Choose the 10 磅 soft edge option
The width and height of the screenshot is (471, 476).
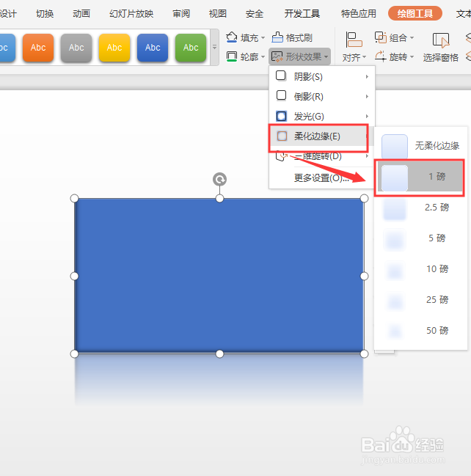pyautogui.click(x=420, y=269)
